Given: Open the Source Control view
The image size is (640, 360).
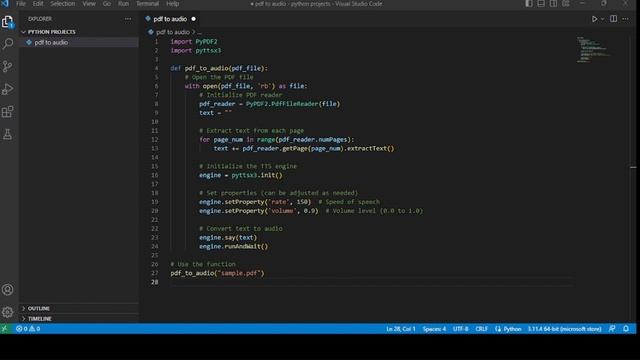Looking at the screenshot, I should click(7, 66).
